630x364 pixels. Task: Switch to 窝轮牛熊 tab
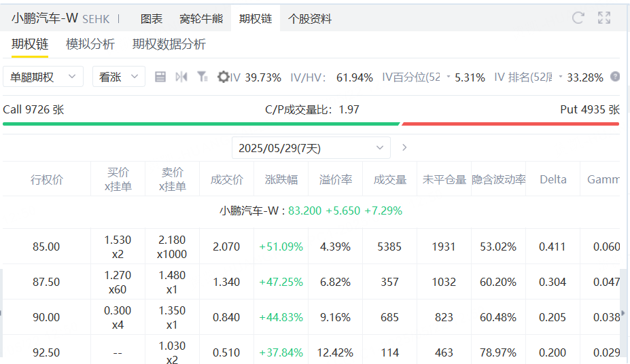(201, 19)
